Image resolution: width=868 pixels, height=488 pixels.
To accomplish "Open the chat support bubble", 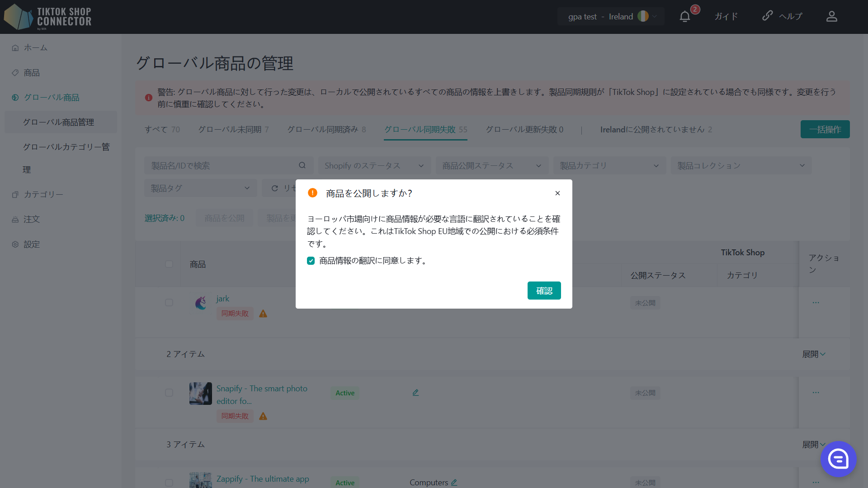I will tap(838, 459).
